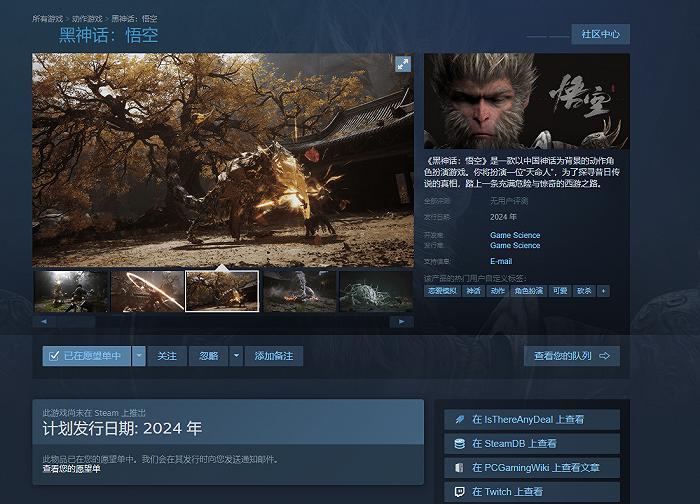
Task: Click the 添加备注 button
Action: click(274, 356)
